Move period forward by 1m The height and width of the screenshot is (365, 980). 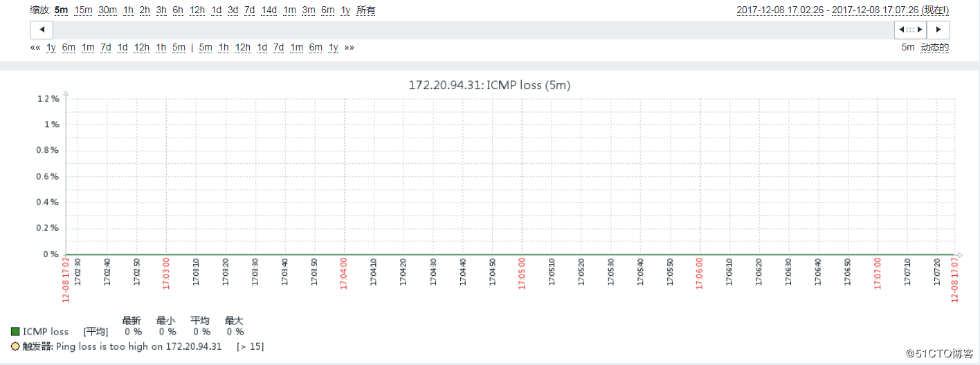pyautogui.click(x=296, y=48)
